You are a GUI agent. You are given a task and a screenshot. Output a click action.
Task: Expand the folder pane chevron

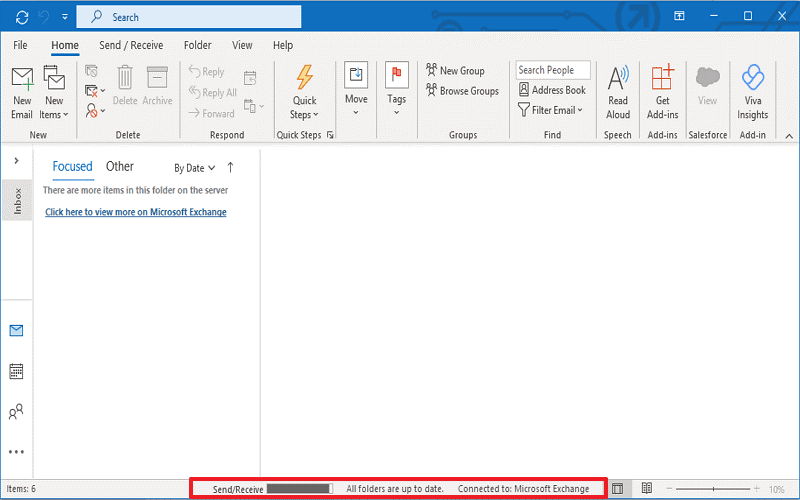click(17, 161)
